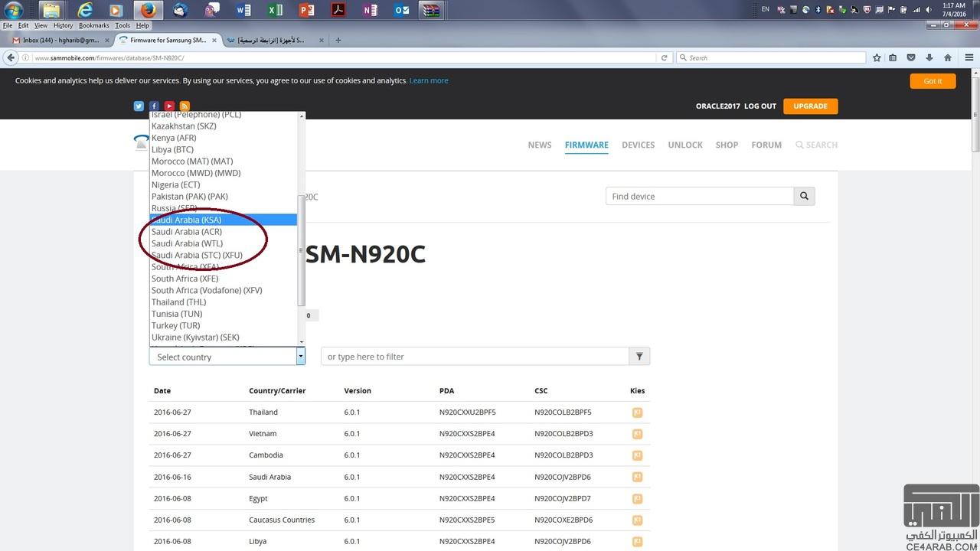Viewport: 980px width, 551px height.
Task: Open PowerPoint from the taskbar
Action: click(x=307, y=11)
